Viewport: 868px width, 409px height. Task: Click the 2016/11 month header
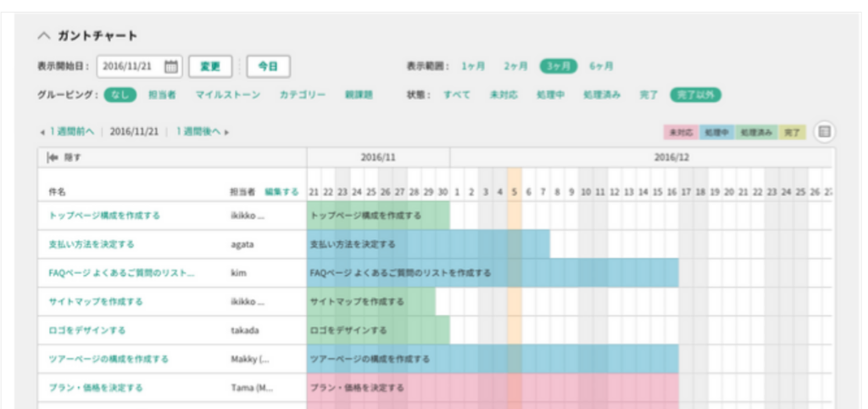pos(379,158)
